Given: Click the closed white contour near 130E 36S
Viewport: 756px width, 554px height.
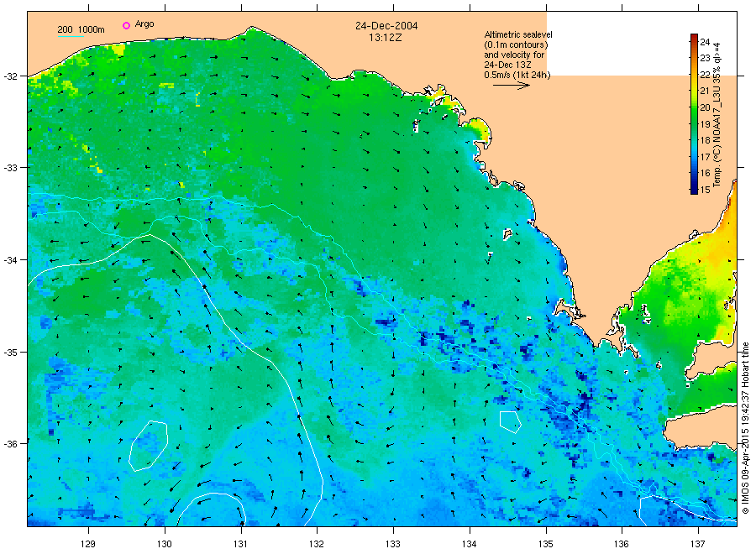Looking at the screenshot, I should pyautogui.click(x=148, y=446).
